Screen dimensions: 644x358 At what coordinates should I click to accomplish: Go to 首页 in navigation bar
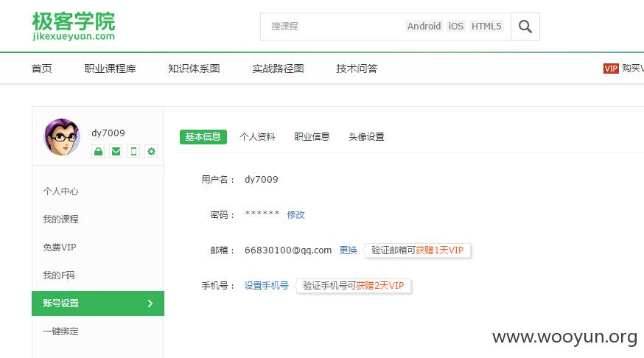(42, 69)
